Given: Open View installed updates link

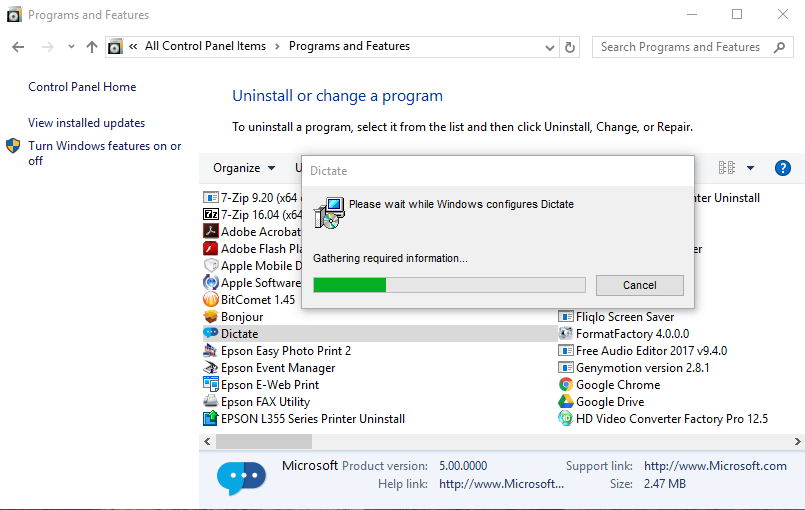Looking at the screenshot, I should [x=87, y=123].
